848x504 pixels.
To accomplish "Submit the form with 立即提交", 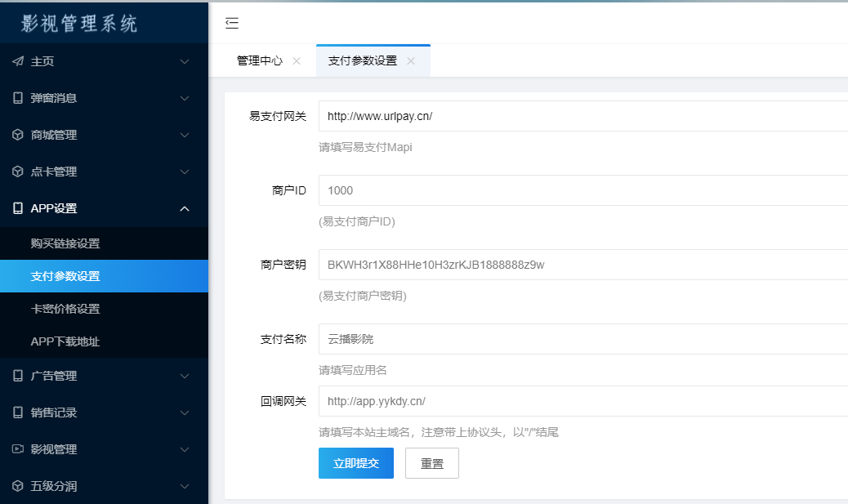I will [356, 463].
